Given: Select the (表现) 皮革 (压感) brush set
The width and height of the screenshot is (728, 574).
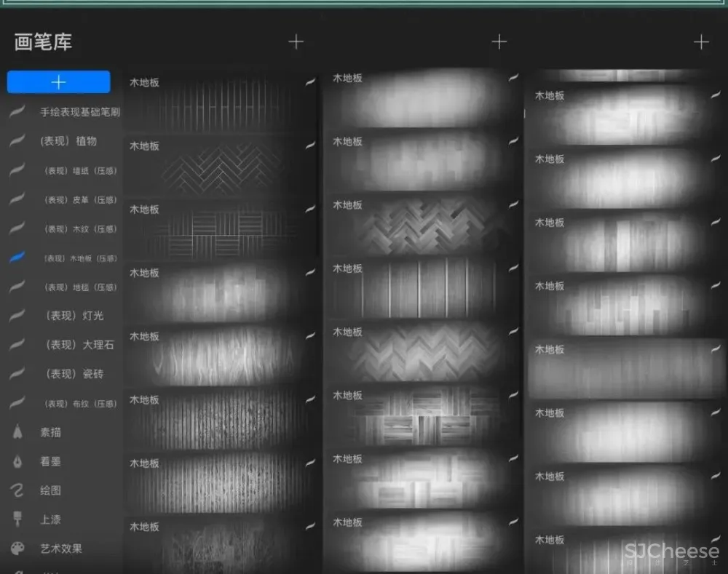Looking at the screenshot, I should pos(79,200).
